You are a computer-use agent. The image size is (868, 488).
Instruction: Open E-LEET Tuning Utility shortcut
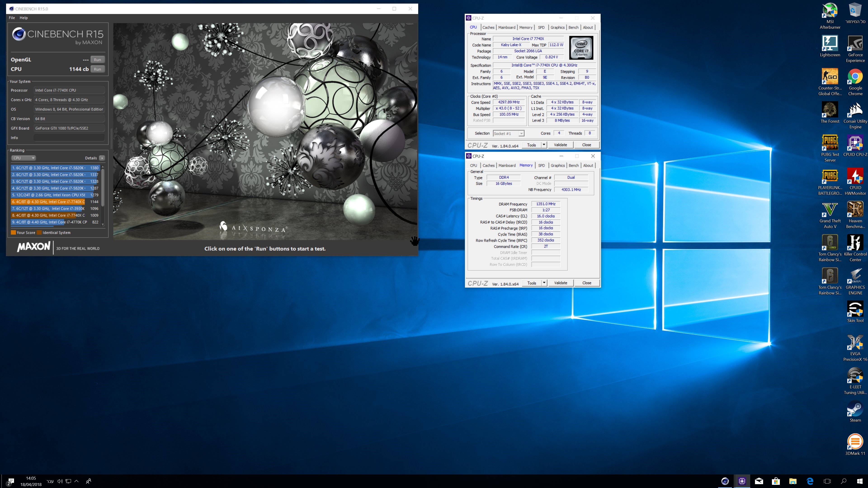pyautogui.click(x=855, y=381)
